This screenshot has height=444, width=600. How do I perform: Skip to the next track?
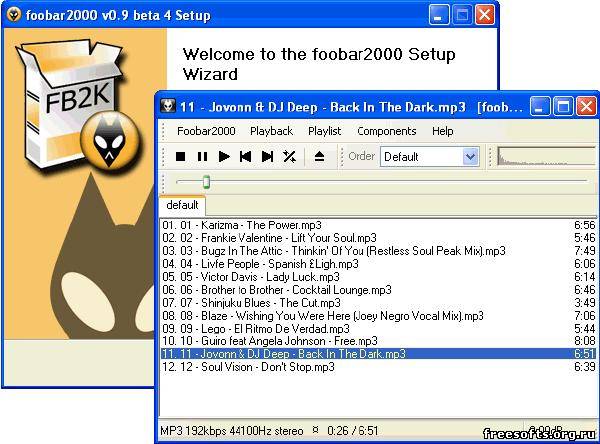point(267,157)
